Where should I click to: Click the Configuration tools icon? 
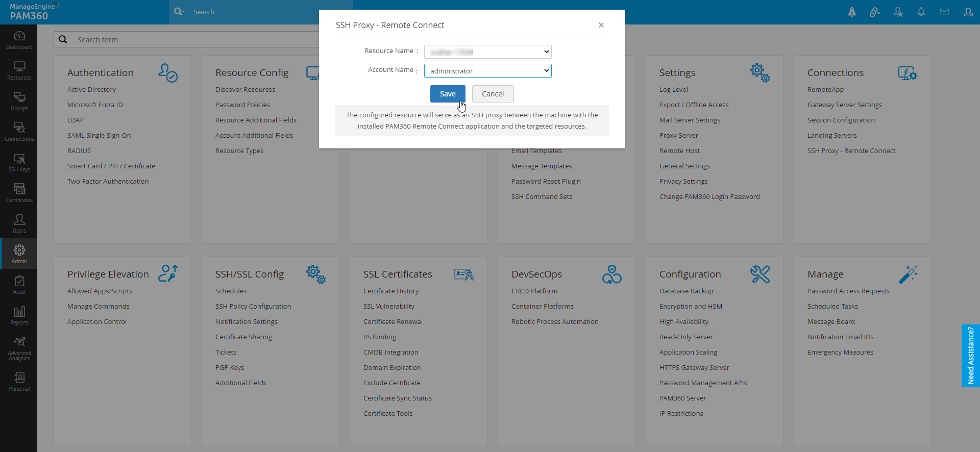[760, 274]
